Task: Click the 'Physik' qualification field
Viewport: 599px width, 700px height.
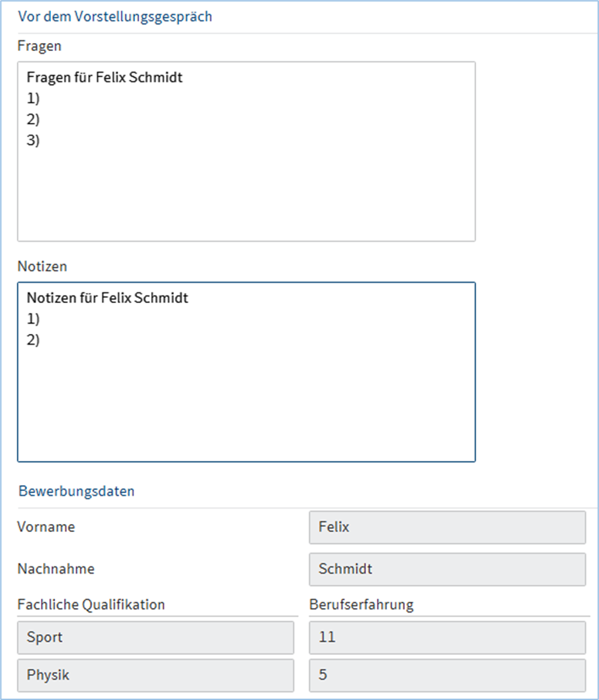Action: tap(155, 675)
